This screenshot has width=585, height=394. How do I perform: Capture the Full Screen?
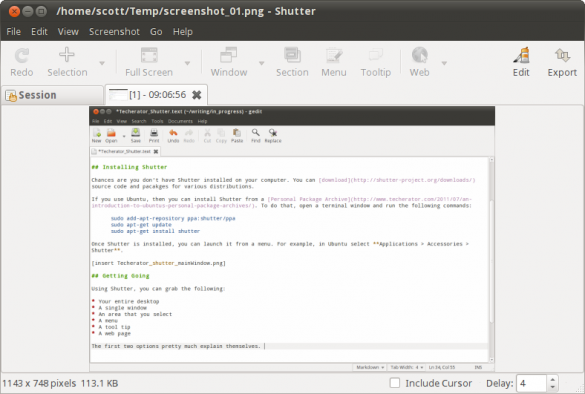point(149,62)
